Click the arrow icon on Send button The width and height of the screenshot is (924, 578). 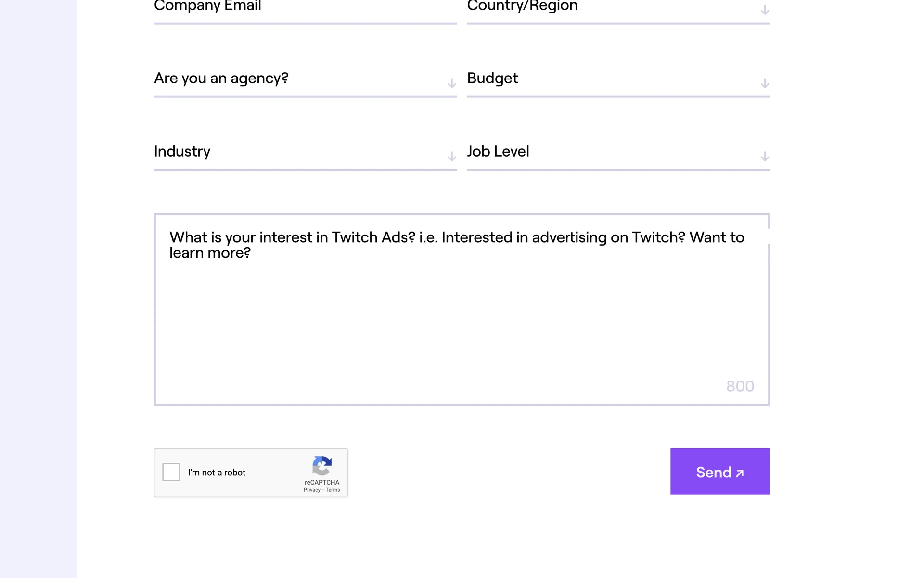[740, 473]
